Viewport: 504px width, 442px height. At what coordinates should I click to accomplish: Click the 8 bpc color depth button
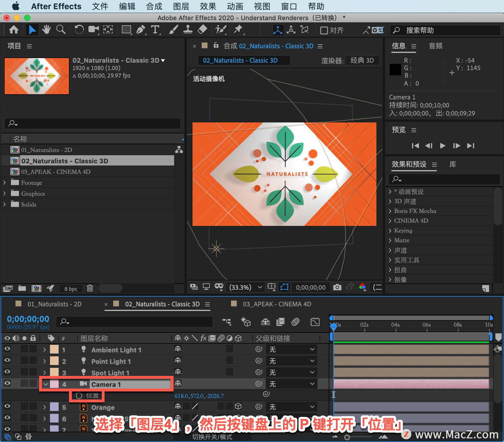click(x=71, y=289)
